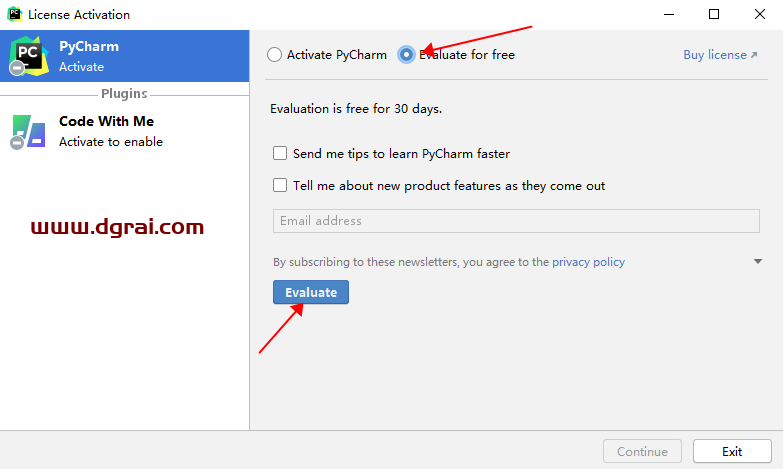Open the privacy policy link

coord(588,262)
